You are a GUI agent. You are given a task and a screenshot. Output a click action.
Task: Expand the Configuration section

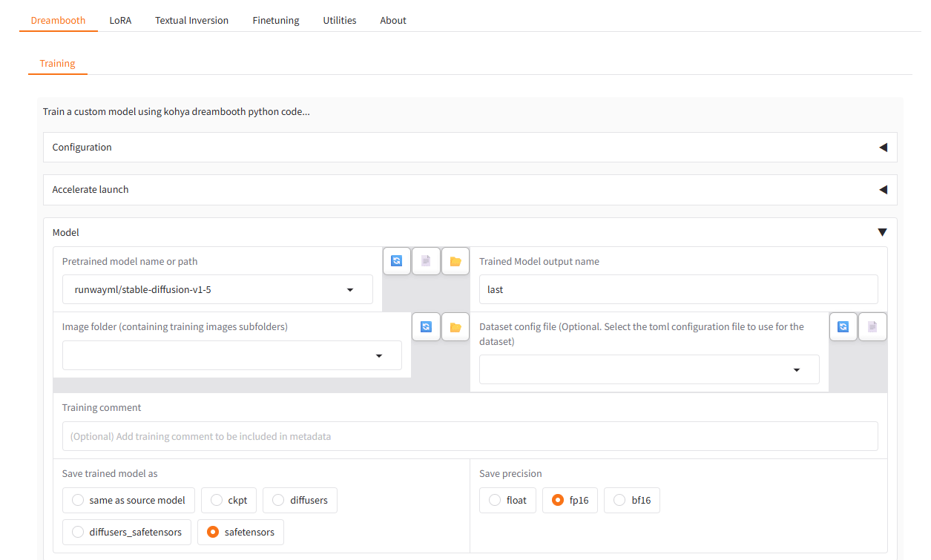click(470, 148)
